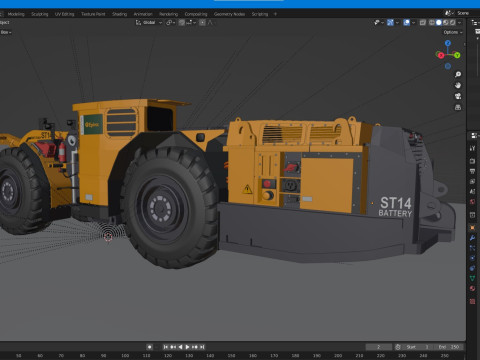Viewport: 480px width, 360px height.
Task: Open the Compositing workspace tab
Action: 196,14
